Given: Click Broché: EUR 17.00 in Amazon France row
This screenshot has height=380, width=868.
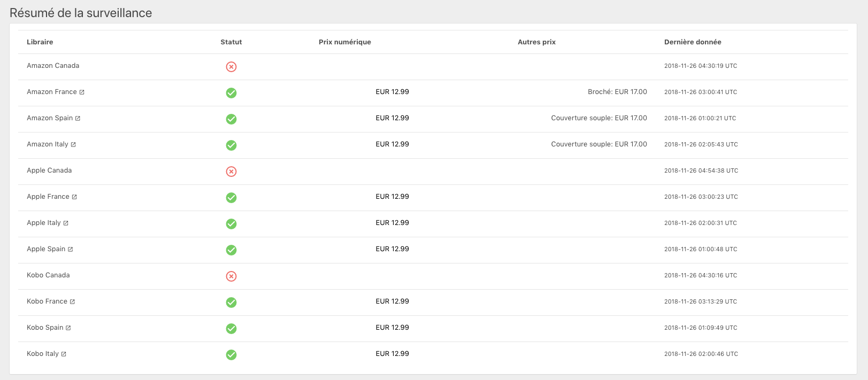Looking at the screenshot, I should click(x=617, y=92).
